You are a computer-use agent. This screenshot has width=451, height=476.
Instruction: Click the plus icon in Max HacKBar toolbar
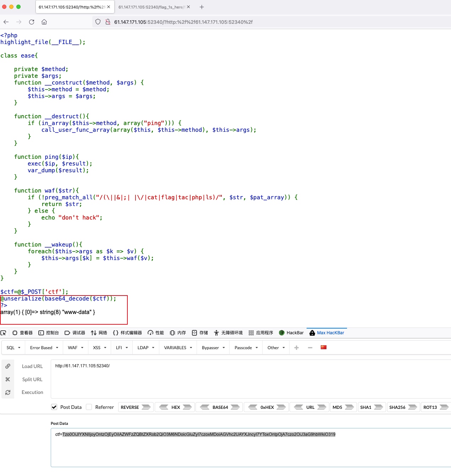click(x=297, y=347)
